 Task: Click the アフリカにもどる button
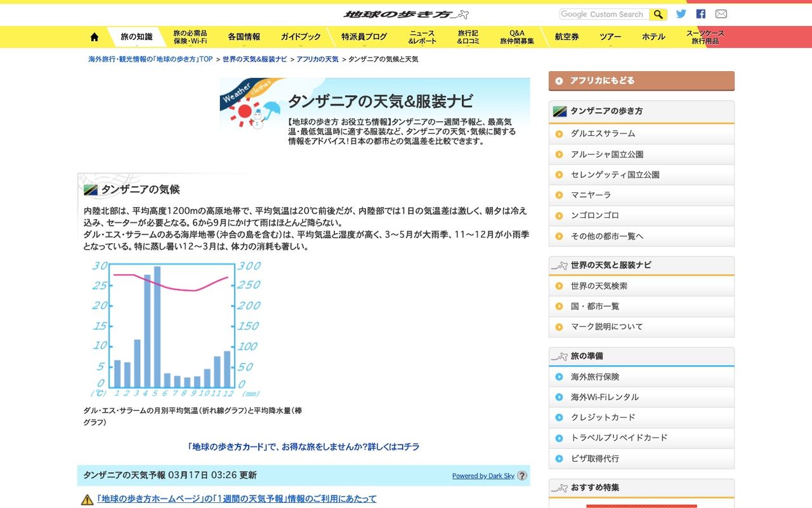(641, 81)
